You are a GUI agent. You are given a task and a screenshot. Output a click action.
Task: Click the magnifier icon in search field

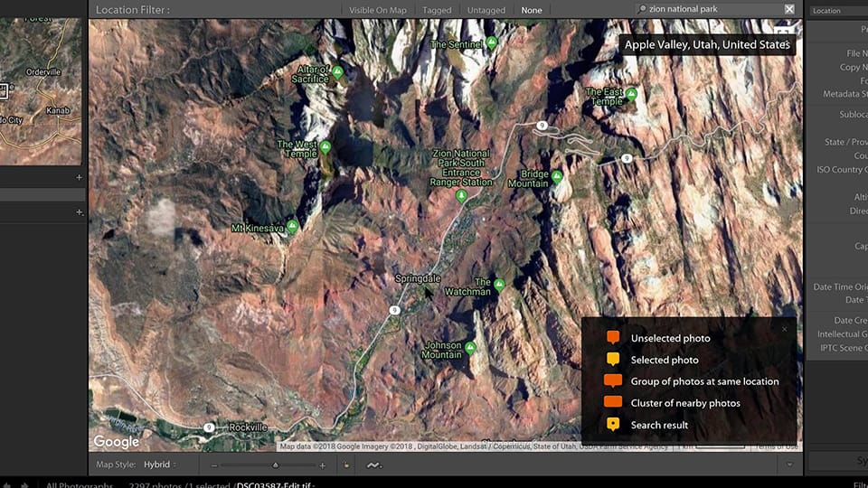642,9
